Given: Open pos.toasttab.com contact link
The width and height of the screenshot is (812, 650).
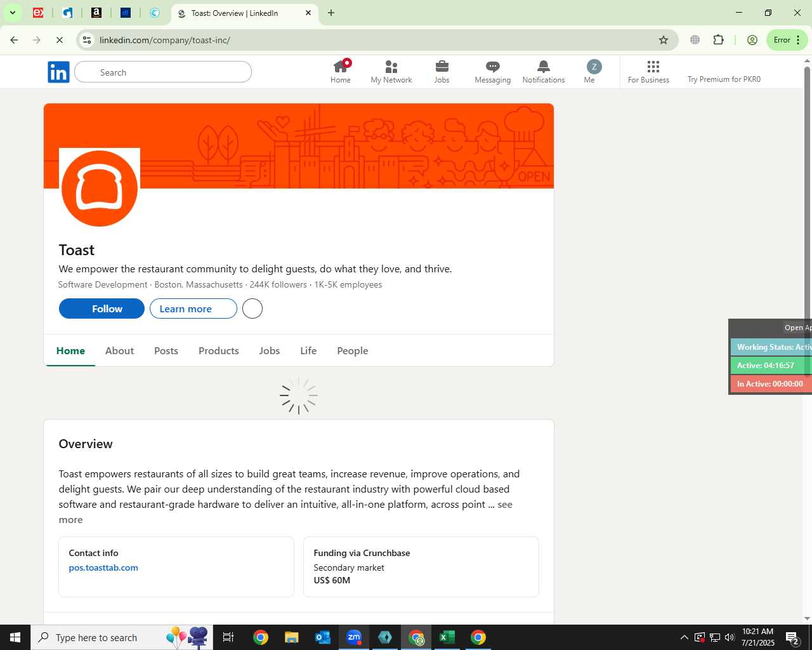Looking at the screenshot, I should (103, 567).
